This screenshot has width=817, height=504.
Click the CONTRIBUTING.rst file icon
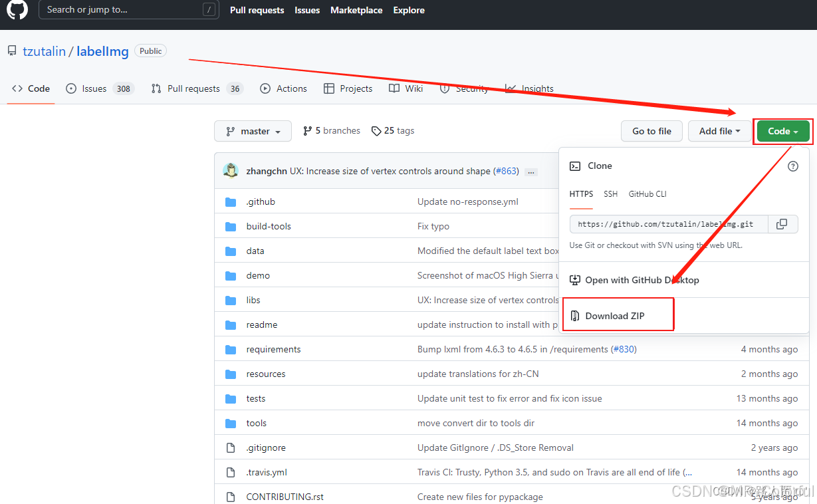[231, 497]
